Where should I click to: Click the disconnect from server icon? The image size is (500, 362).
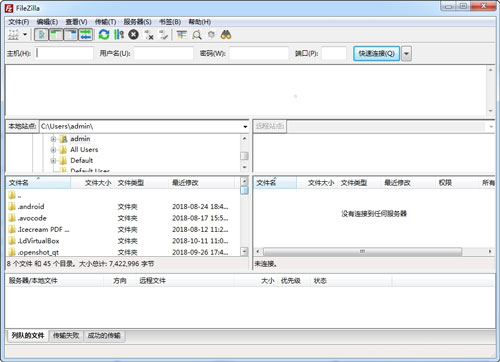click(149, 35)
